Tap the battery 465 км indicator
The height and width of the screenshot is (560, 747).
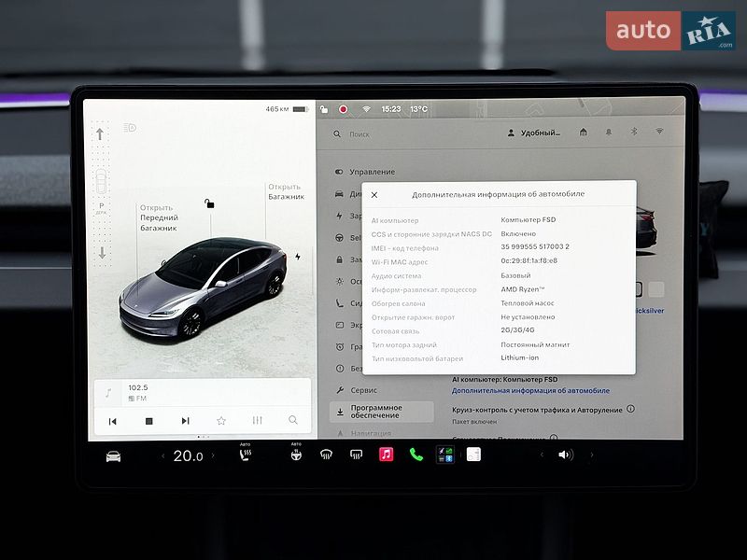click(x=288, y=109)
